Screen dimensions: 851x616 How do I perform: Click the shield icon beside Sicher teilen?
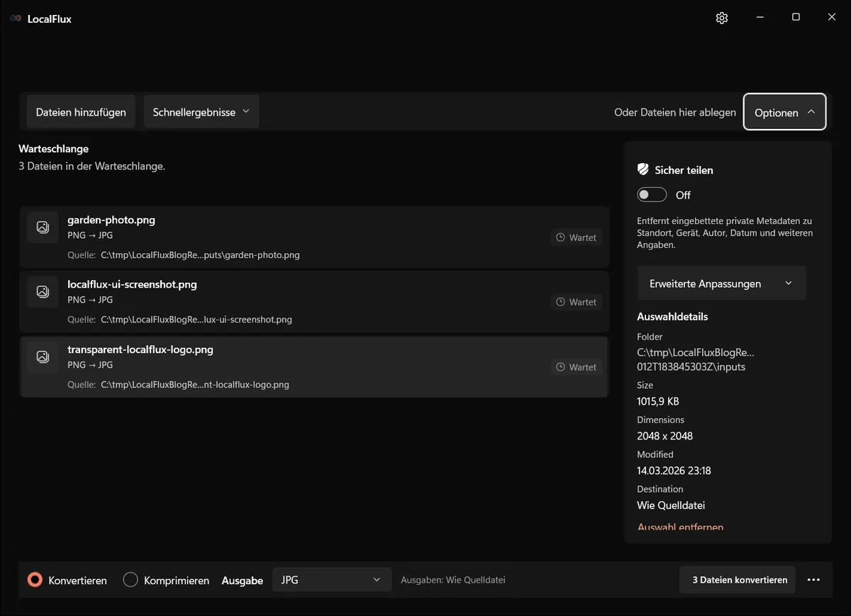click(643, 169)
